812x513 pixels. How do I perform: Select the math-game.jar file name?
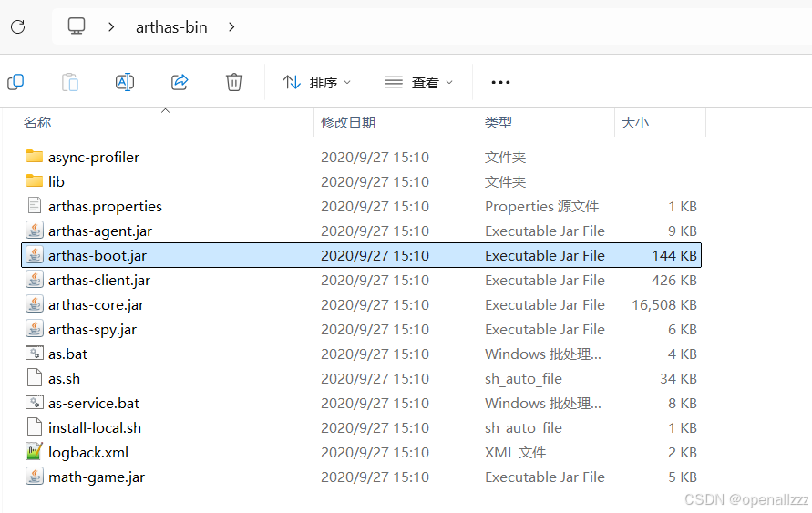(97, 477)
